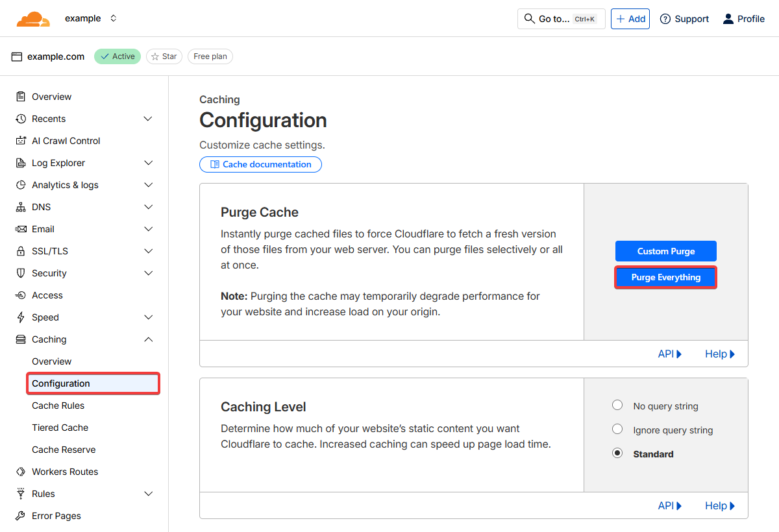Image resolution: width=779 pixels, height=532 pixels.
Task: Click the Caching drive icon
Action: point(21,339)
